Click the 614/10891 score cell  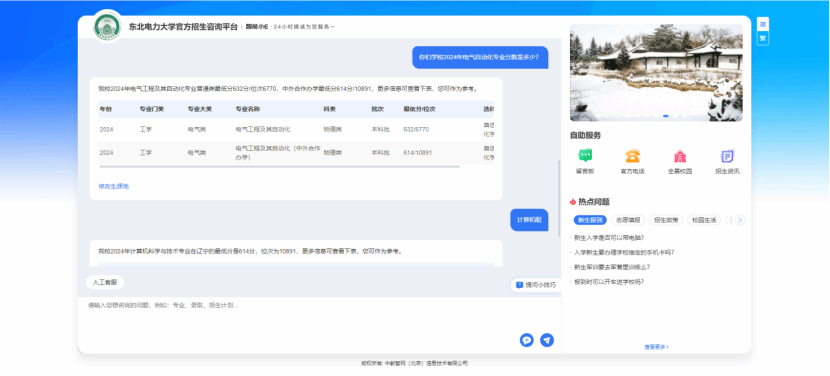coord(418,153)
